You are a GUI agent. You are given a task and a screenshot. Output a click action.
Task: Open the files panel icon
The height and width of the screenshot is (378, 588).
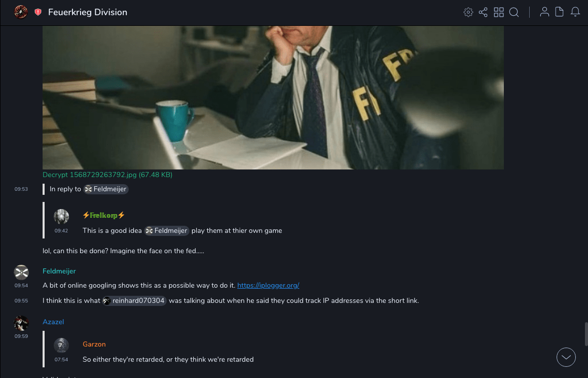click(x=560, y=12)
